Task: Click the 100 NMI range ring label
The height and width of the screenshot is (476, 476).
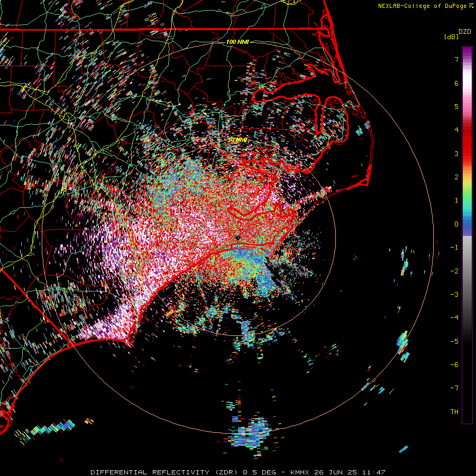Action: click(237, 42)
